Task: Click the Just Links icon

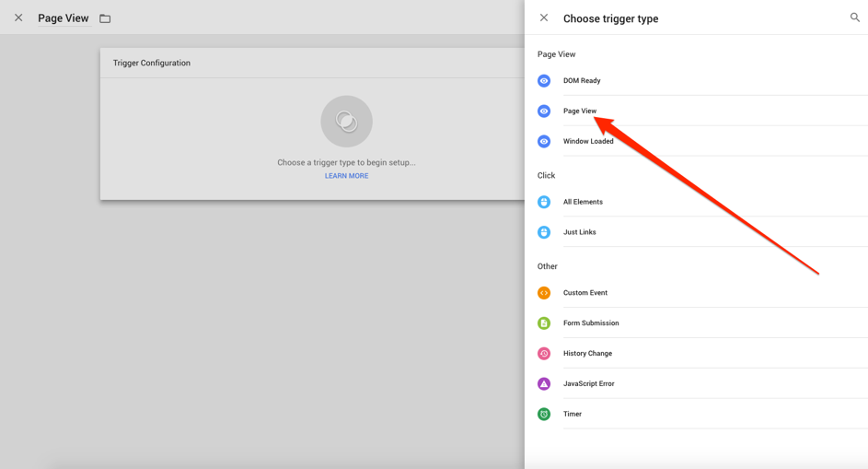Action: 544,232
